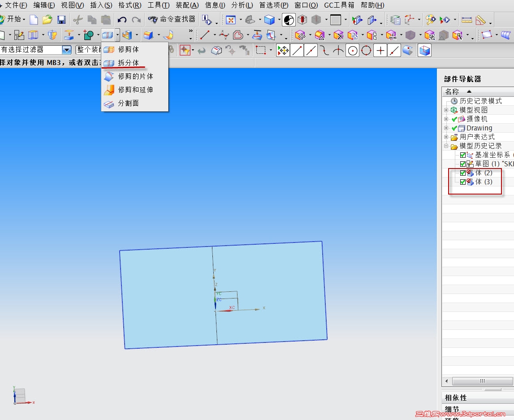The image size is (514, 420).
Task: Click the circle center snap point icon
Action: (353, 51)
